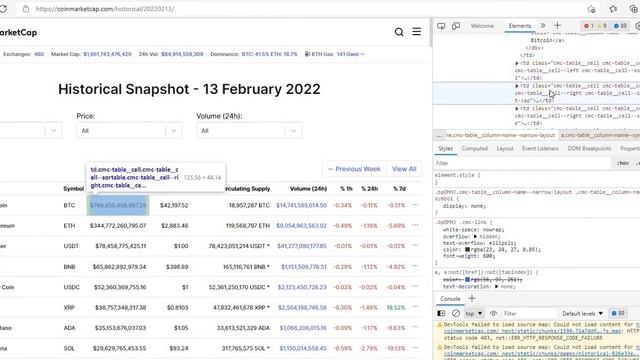This screenshot has height=360, width=640.
Task: Open the 24h Vol value link
Action: pyautogui.click(x=182, y=54)
